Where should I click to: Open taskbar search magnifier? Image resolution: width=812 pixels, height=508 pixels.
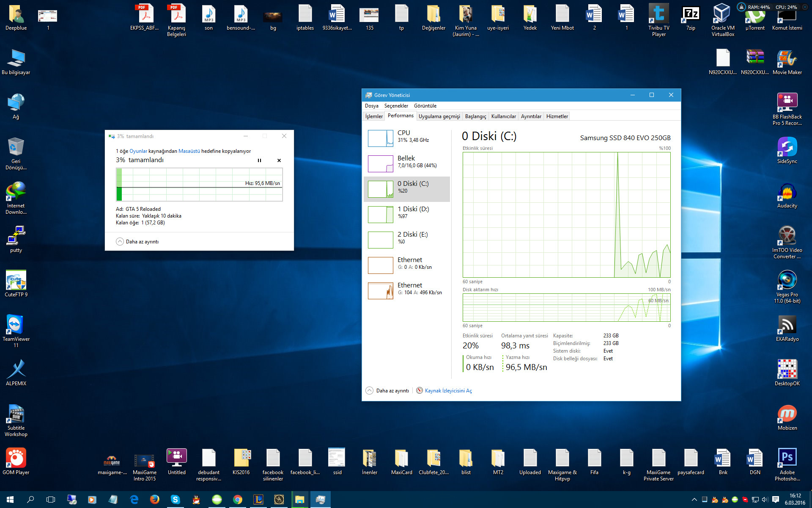30,500
